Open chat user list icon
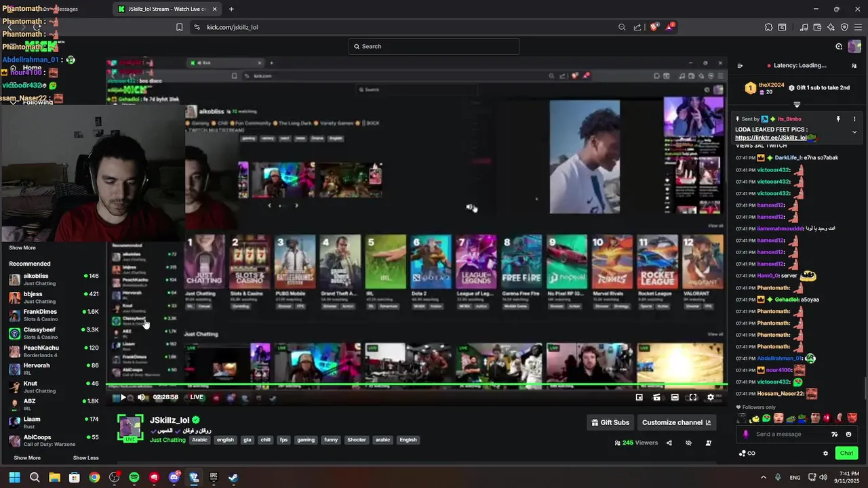 click(x=854, y=66)
